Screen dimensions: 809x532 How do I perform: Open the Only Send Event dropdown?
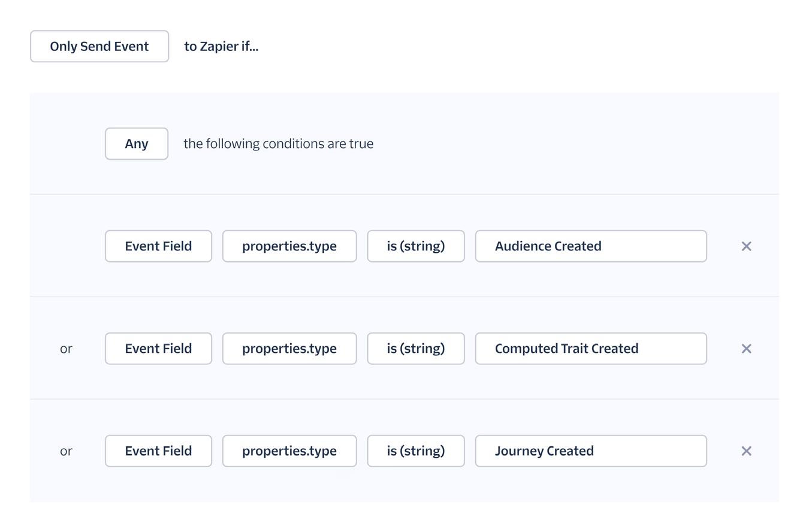(99, 46)
